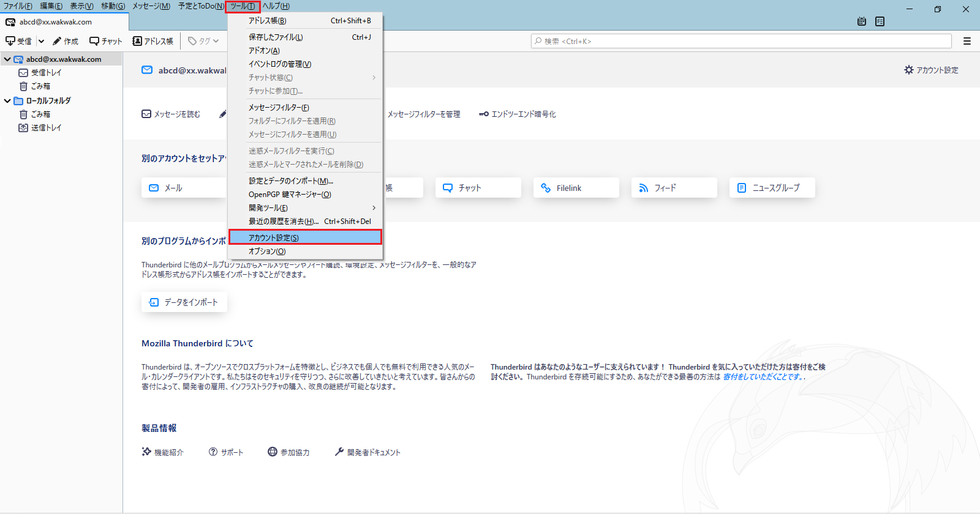
Task: Choose イベントログの管理 menu entry
Action: [305, 64]
